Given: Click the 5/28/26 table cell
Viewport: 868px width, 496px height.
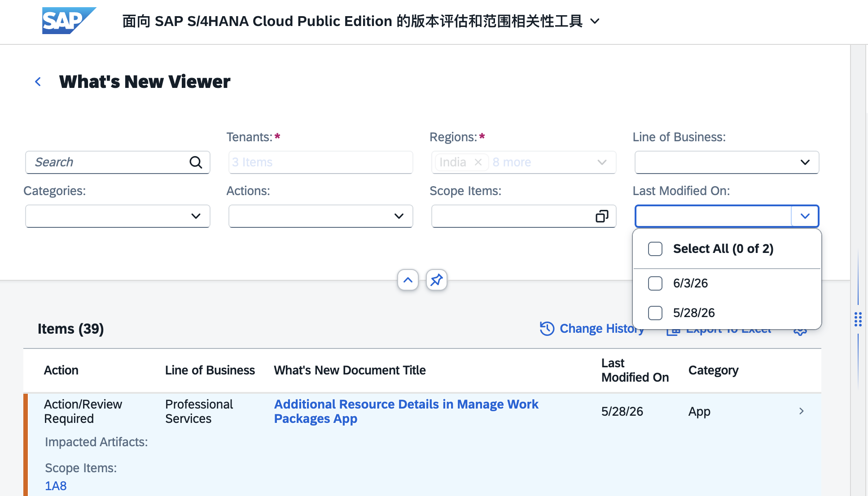Looking at the screenshot, I should (x=622, y=412).
